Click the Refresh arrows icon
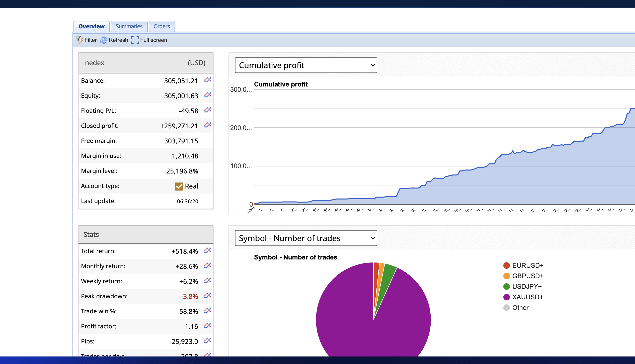 click(x=104, y=40)
